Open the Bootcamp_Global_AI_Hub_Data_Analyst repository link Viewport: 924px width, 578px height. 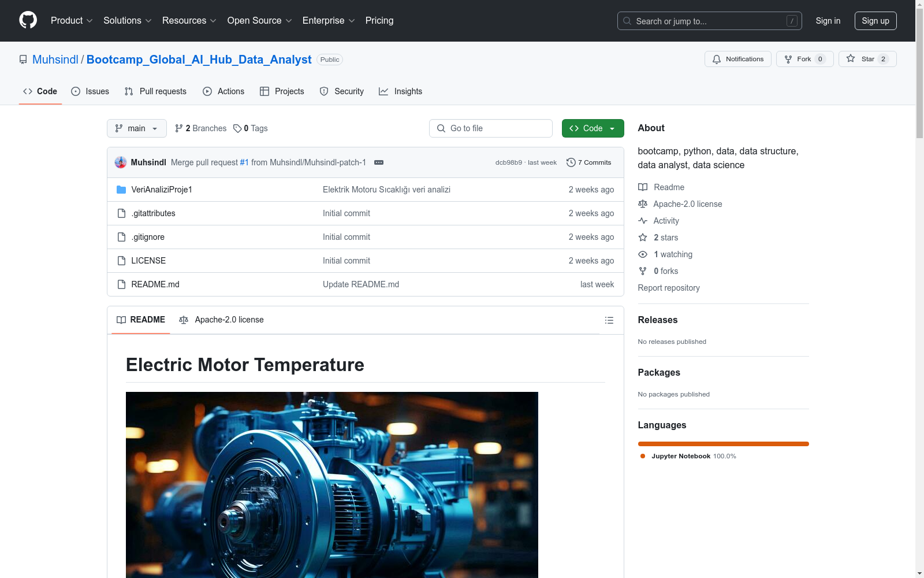[x=199, y=60]
